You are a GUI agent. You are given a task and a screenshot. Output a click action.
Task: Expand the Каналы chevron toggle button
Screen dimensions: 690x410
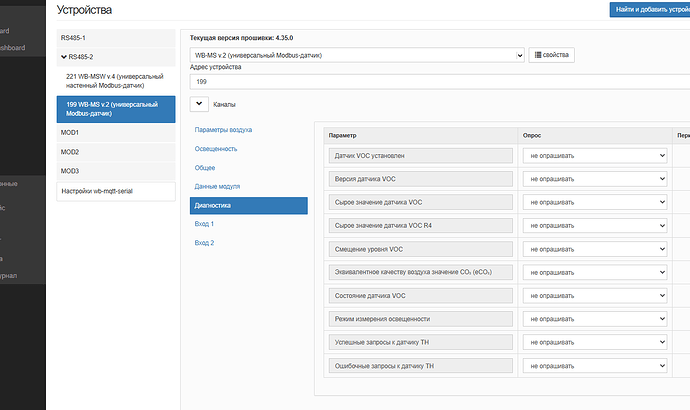pyautogui.click(x=200, y=103)
